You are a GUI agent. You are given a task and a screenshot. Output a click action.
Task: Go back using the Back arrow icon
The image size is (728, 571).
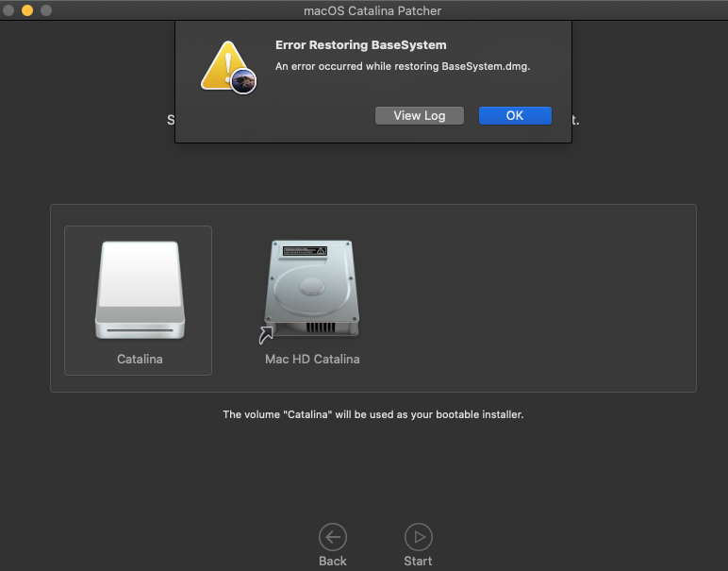click(333, 537)
